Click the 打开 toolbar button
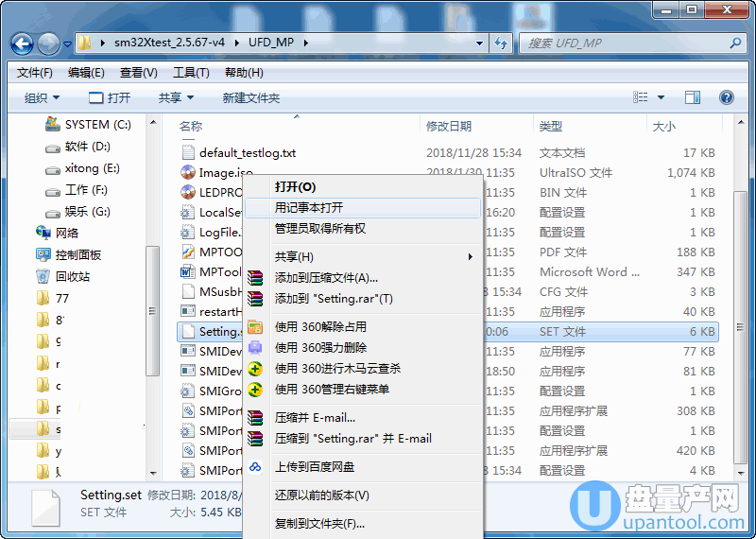Image resolution: width=756 pixels, height=539 pixels. 110,97
